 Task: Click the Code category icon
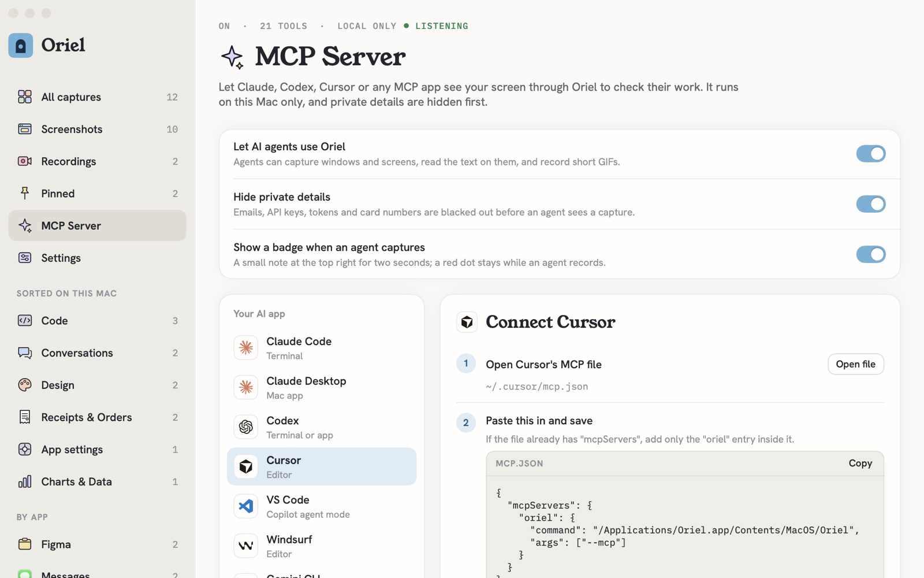25,320
